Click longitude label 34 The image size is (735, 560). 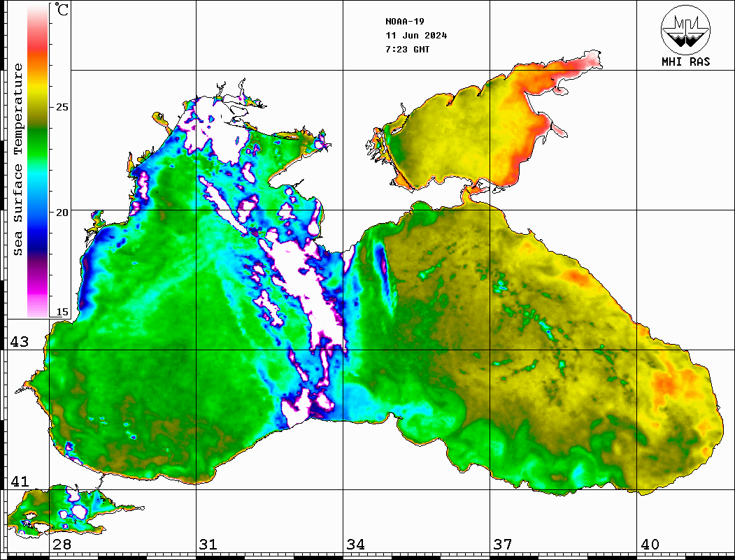(356, 545)
